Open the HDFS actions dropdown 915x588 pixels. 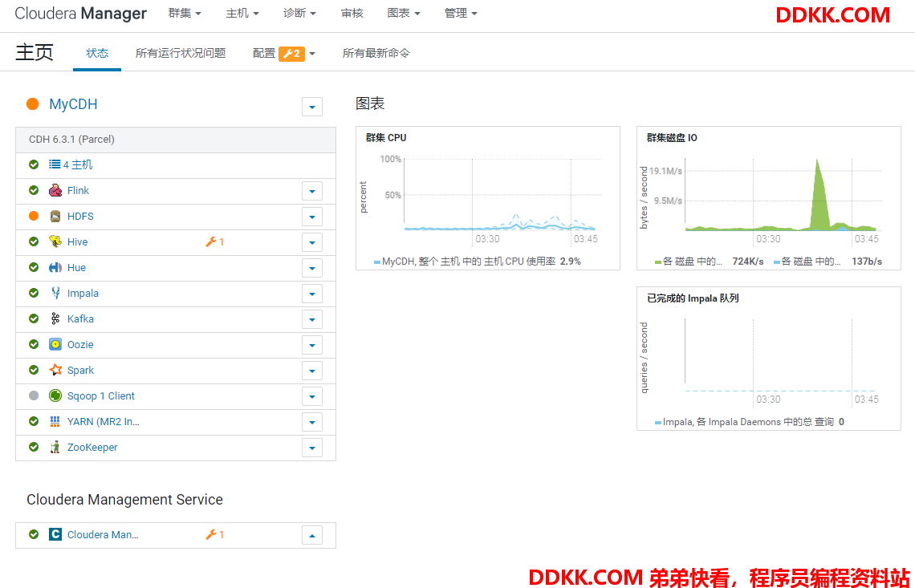coord(312,217)
